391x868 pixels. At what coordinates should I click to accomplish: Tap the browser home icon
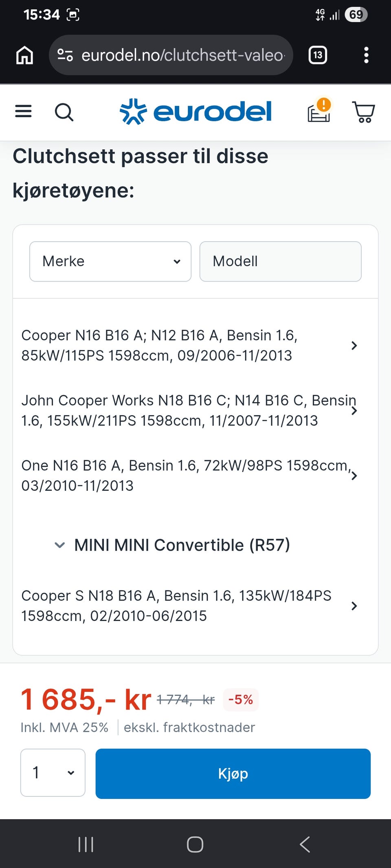(x=24, y=55)
